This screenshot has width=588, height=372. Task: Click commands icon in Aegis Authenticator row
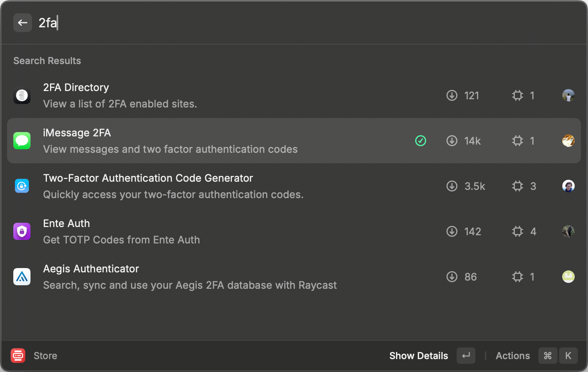[x=518, y=277]
